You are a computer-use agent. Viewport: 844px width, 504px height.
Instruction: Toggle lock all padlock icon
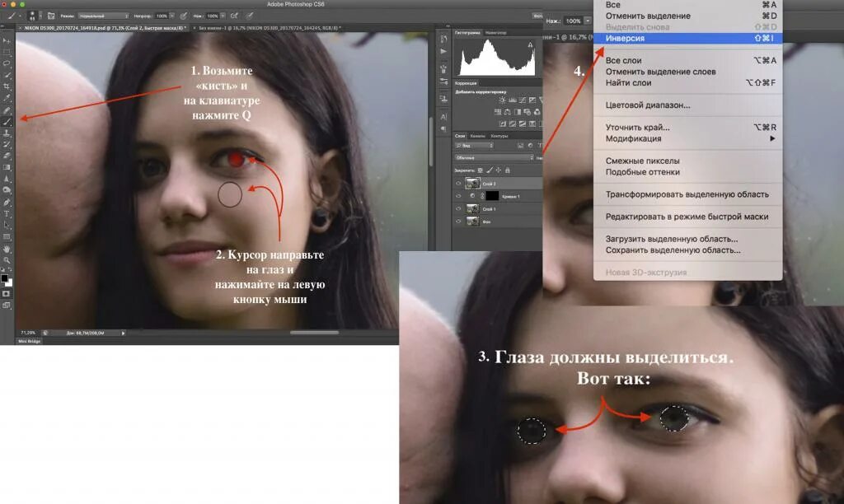coord(508,170)
